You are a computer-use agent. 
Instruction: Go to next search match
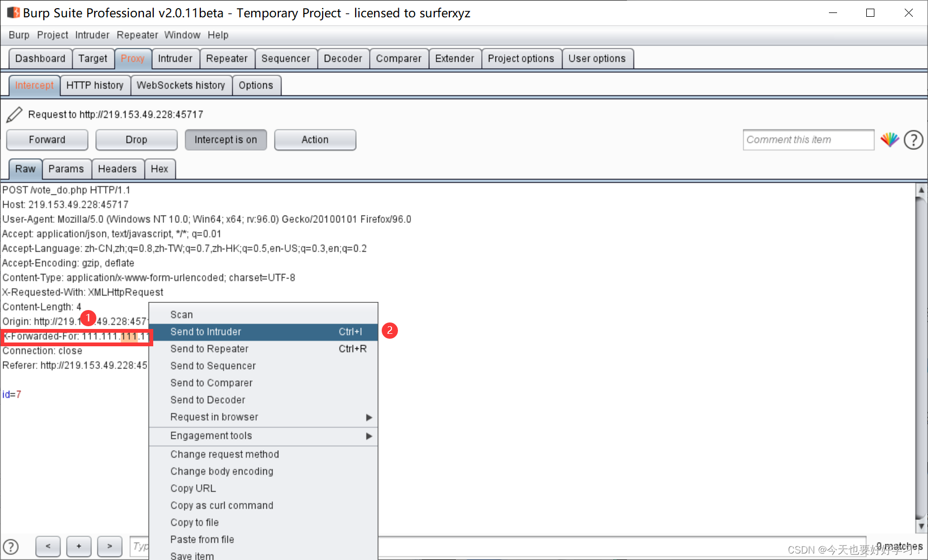pyautogui.click(x=110, y=546)
